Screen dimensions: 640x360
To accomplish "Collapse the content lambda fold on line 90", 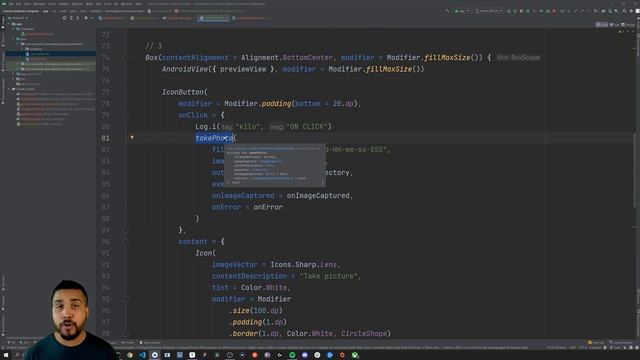I will pyautogui.click(x=127, y=242).
